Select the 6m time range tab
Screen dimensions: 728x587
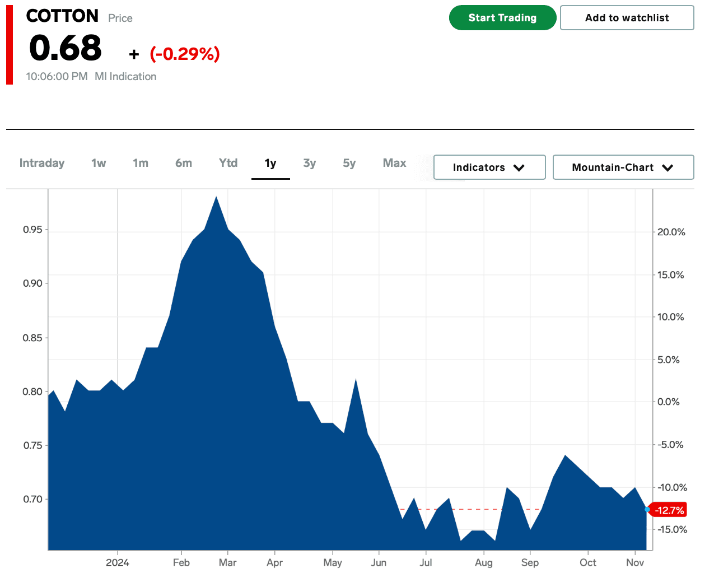click(x=184, y=163)
